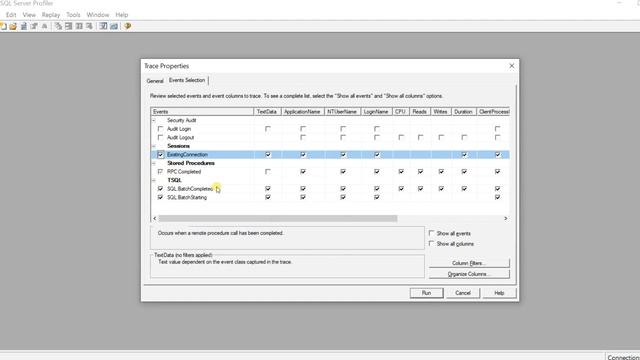Click the Run button
This screenshot has height=360, width=640.
click(x=427, y=293)
